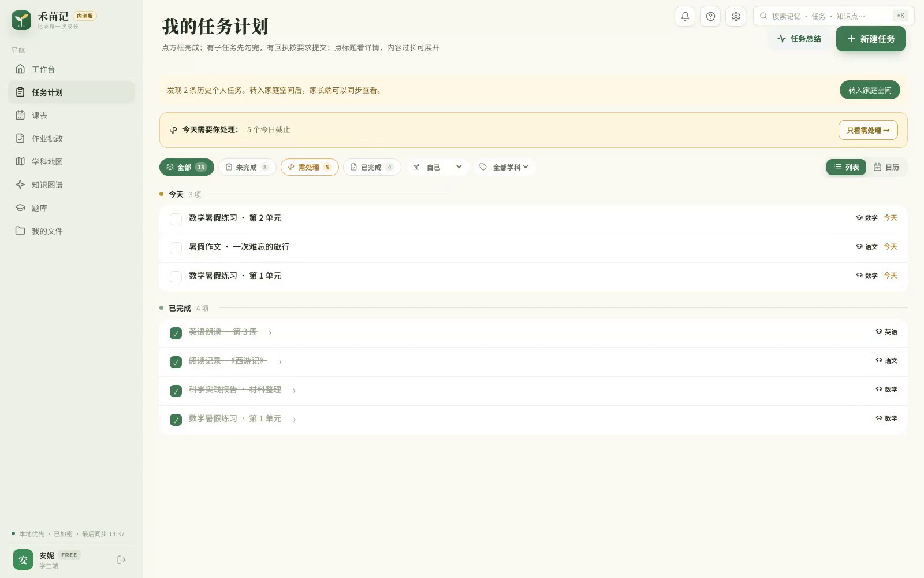Uncheck completed 英语朗读 第3周
Viewport: 924px width, 578px height.
[x=176, y=333]
